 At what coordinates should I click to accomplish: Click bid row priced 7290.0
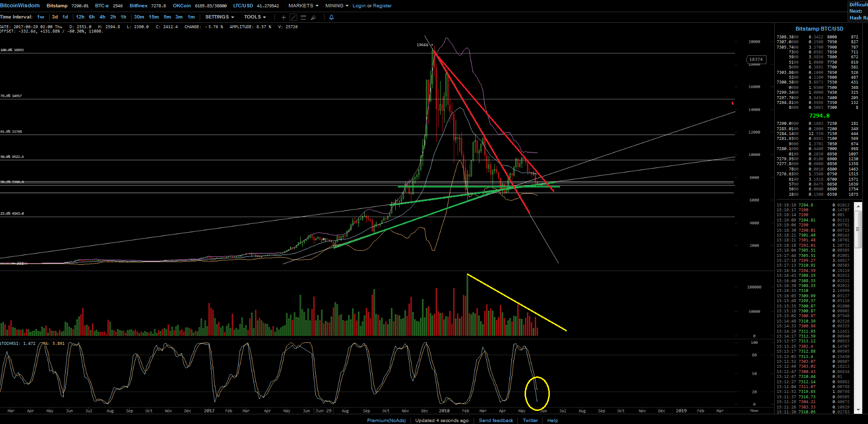click(x=817, y=123)
